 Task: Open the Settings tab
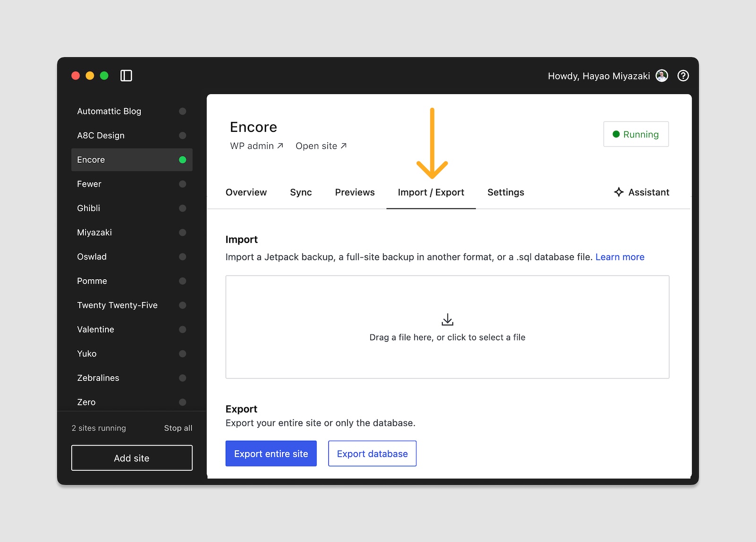506,192
